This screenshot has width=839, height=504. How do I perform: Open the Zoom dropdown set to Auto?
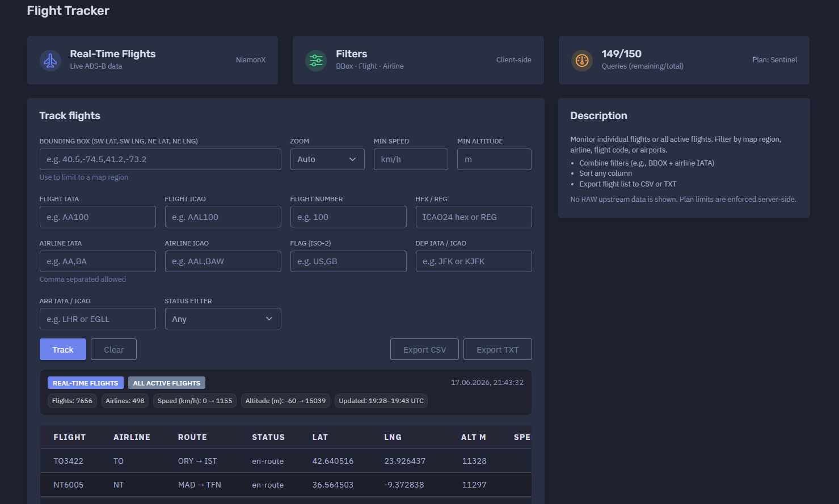pos(327,159)
